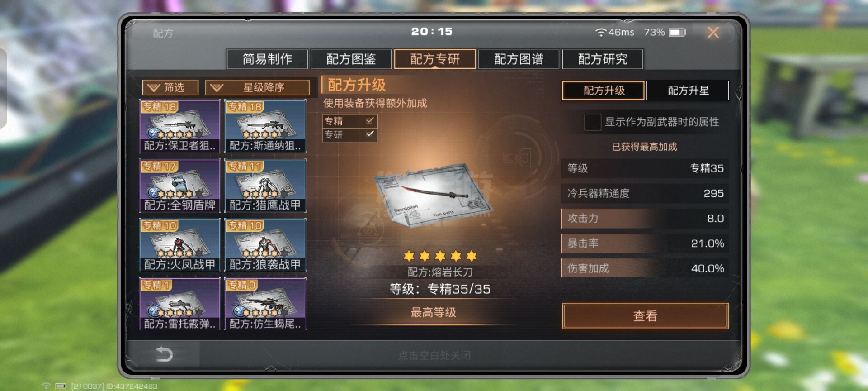This screenshot has width=868, height=391.
Task: Enable 显示作为副武器时的属性 checkbox
Action: coord(592,122)
